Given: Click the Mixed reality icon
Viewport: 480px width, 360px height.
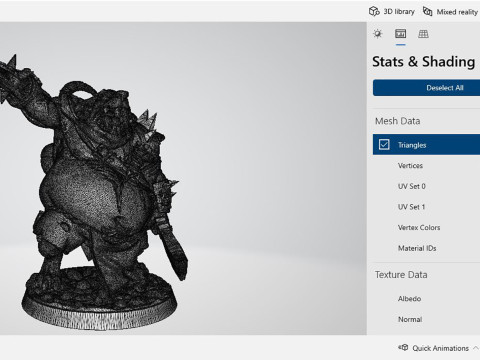Looking at the screenshot, I should [x=427, y=12].
